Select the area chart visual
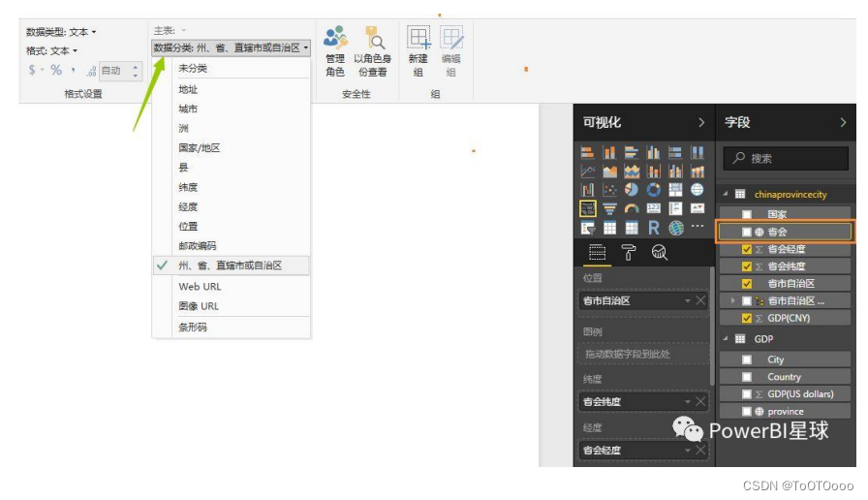 (609, 172)
